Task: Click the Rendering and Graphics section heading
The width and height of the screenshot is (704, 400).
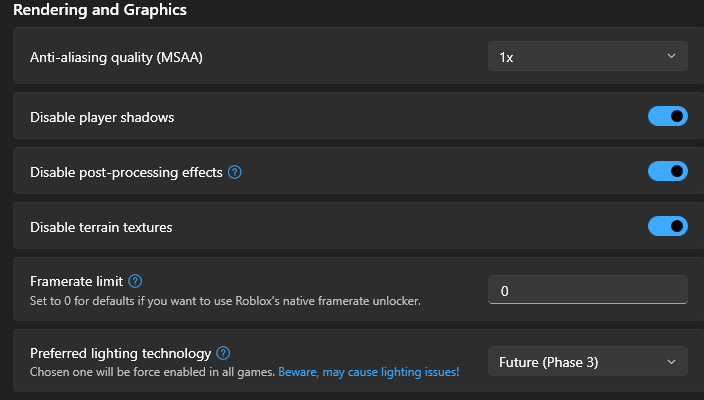Action: 99,10
